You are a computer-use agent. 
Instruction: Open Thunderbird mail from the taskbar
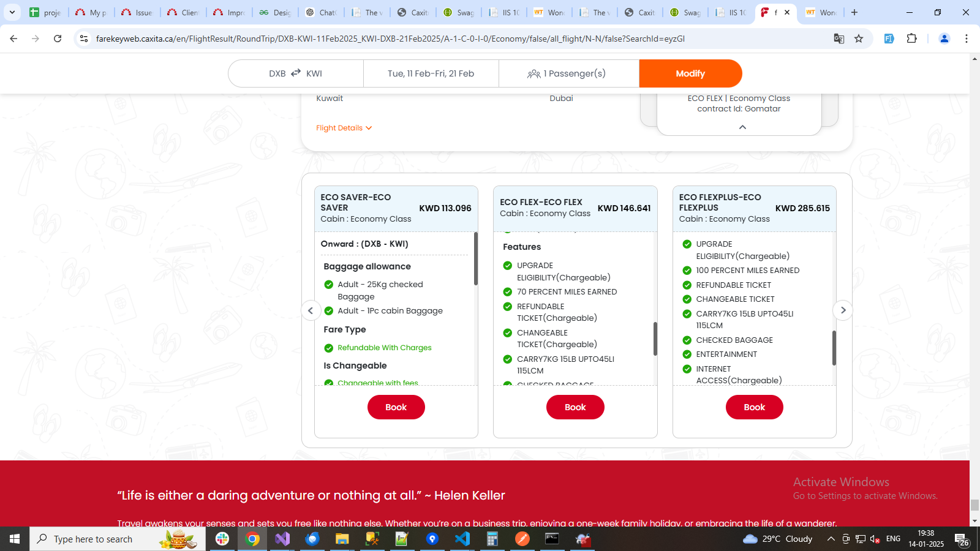click(312, 539)
